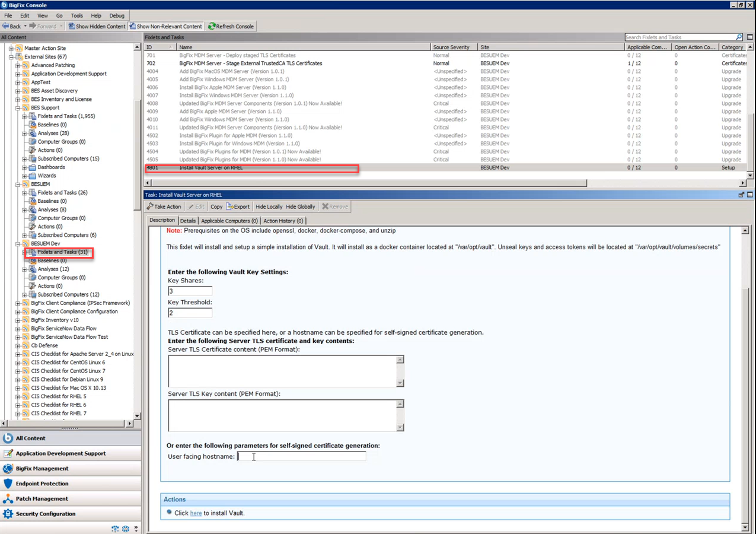756x534 pixels.
Task: Select Analyses (28) under BES Support
Action: 53,133
